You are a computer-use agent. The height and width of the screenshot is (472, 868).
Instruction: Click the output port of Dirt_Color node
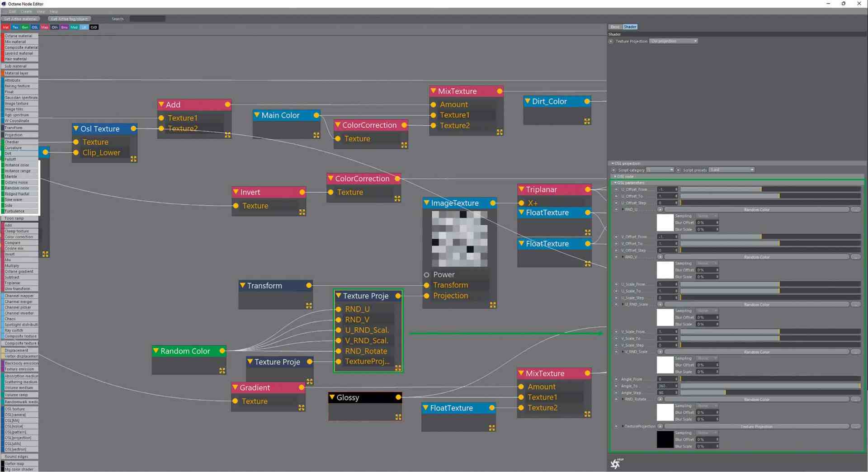[x=587, y=101]
